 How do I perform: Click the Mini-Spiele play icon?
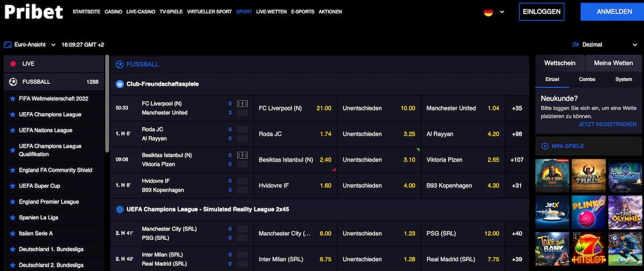click(545, 146)
